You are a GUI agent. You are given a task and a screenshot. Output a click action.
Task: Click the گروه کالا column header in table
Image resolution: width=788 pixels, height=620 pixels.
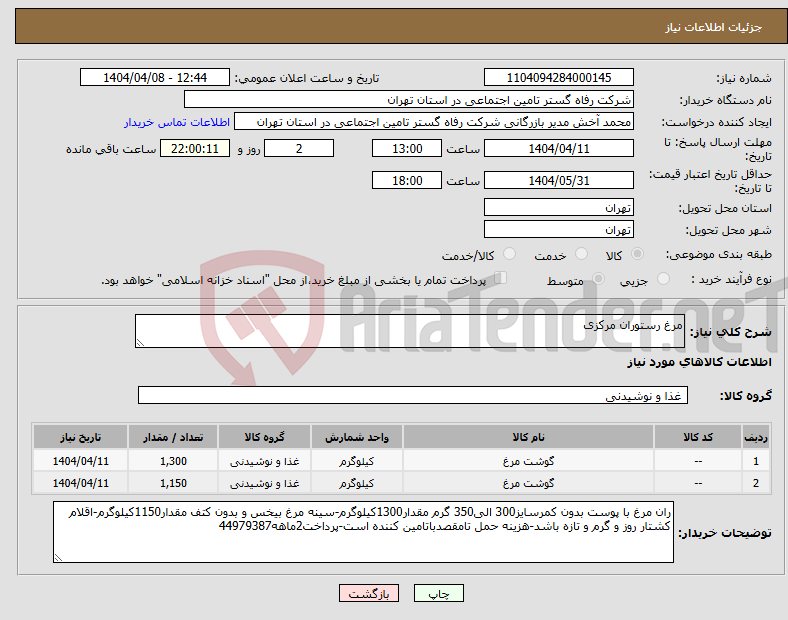264,437
